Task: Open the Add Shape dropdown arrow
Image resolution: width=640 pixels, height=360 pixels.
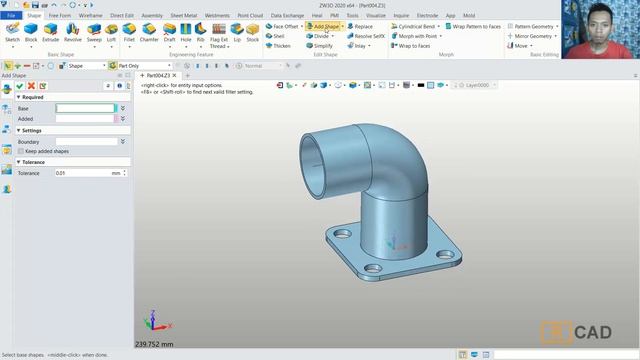Action: coord(342,27)
